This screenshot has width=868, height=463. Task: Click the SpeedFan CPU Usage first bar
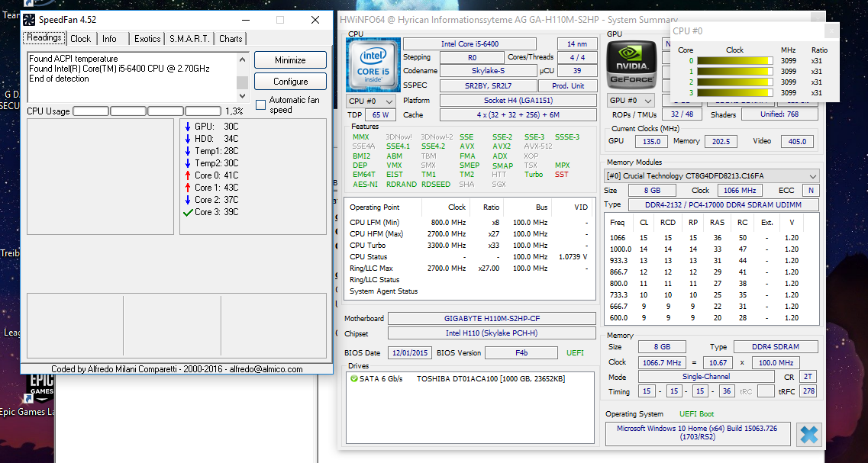[91, 111]
